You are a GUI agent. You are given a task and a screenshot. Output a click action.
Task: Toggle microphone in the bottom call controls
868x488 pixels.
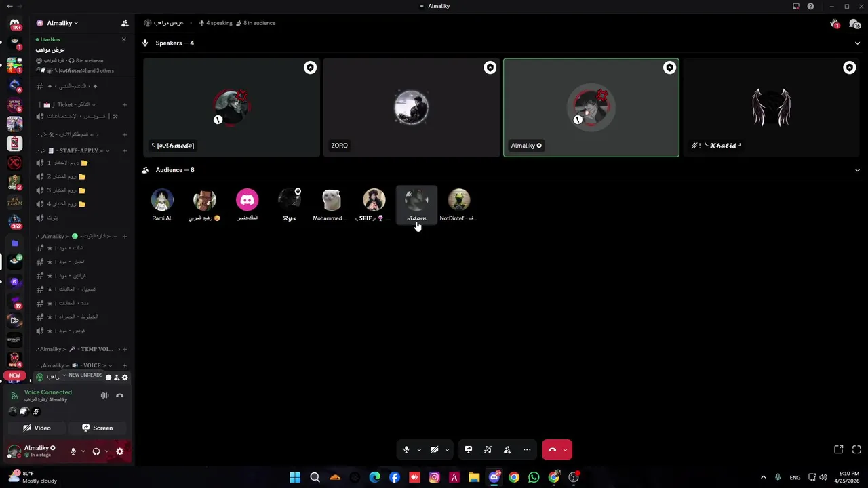tap(406, 449)
